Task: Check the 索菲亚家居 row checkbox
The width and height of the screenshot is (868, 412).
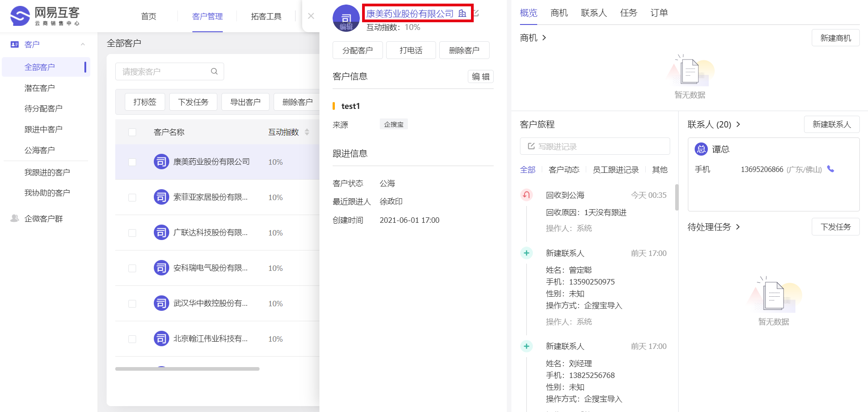Action: (x=132, y=197)
